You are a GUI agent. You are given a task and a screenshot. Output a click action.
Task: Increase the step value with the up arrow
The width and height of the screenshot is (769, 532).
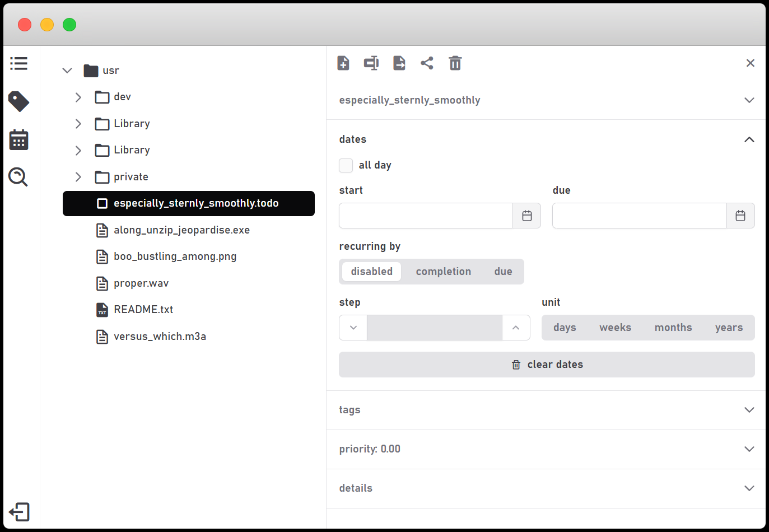[x=515, y=327]
